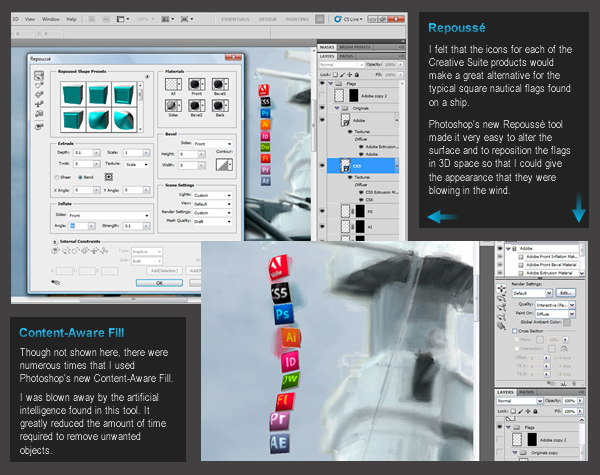This screenshot has height=475, width=600.
Task: Open the View dropdown in Scene Settings
Action: tap(212, 204)
